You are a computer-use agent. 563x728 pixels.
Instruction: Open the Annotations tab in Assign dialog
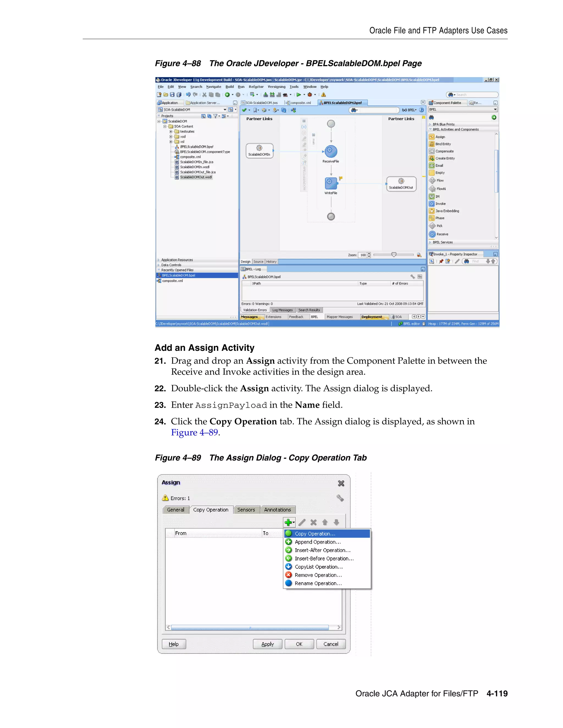coord(277,510)
